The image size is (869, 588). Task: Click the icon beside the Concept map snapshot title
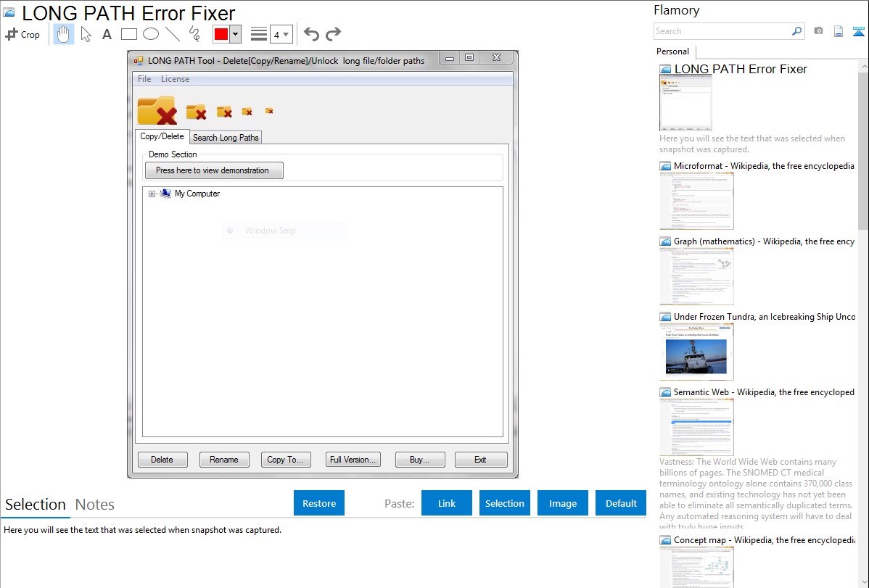point(665,540)
